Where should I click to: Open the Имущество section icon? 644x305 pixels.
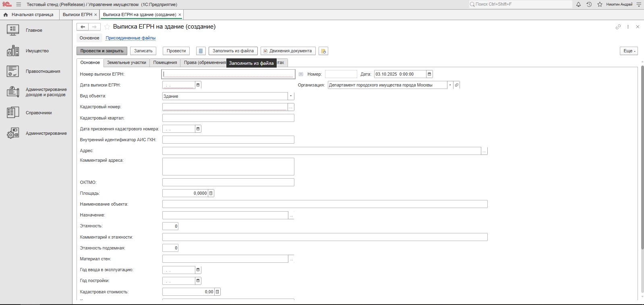pos(13,51)
